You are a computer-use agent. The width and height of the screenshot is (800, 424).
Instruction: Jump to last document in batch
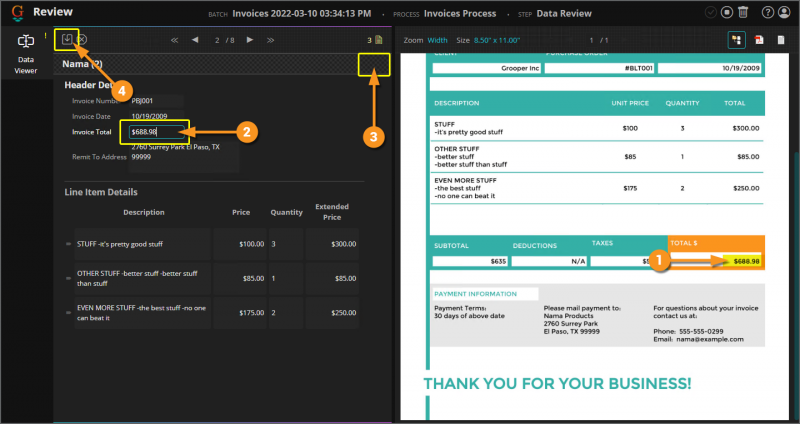[x=270, y=40]
